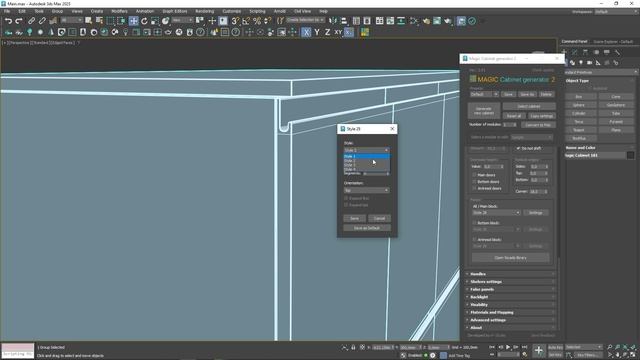Open the Orientation dropdown in Style 29 dialog
Viewport: 640px width, 360px height.
pyautogui.click(x=366, y=190)
